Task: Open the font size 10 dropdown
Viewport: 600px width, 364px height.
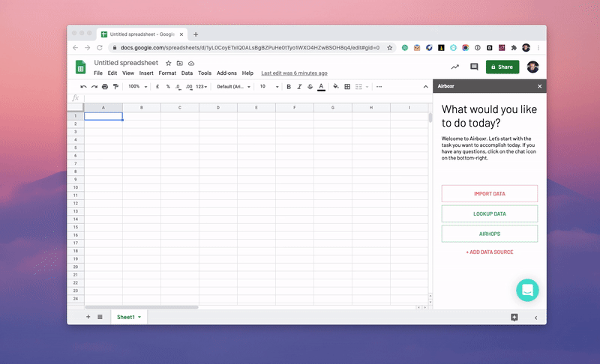Action: (269, 87)
